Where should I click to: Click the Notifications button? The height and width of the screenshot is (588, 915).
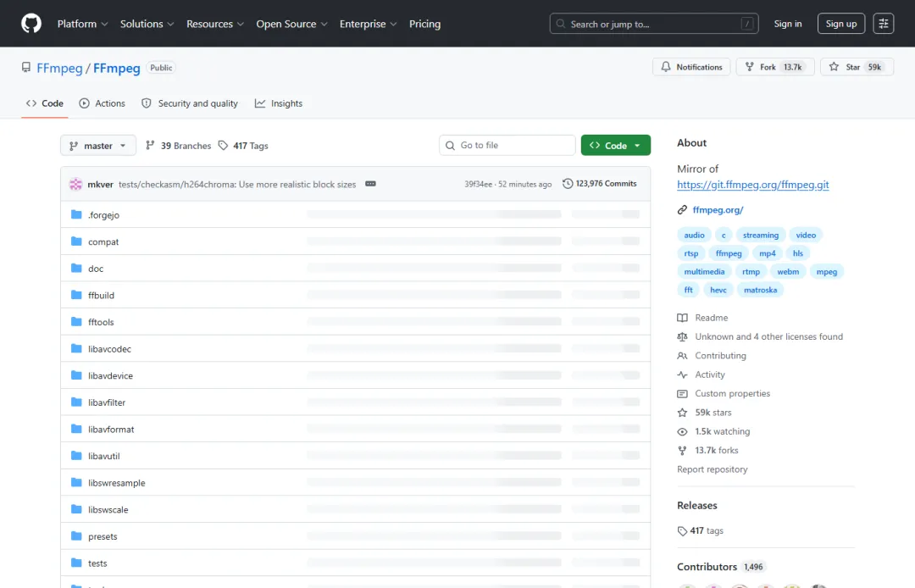coord(691,67)
